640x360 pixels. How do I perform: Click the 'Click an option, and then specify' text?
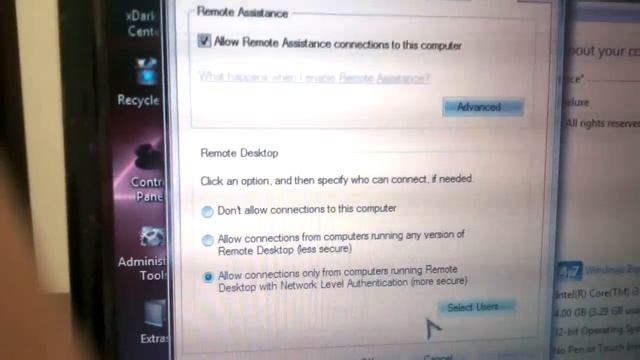click(x=336, y=180)
